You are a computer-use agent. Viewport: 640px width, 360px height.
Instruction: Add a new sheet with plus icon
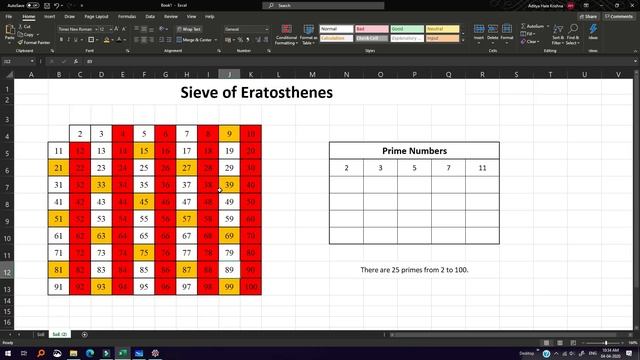(84, 334)
